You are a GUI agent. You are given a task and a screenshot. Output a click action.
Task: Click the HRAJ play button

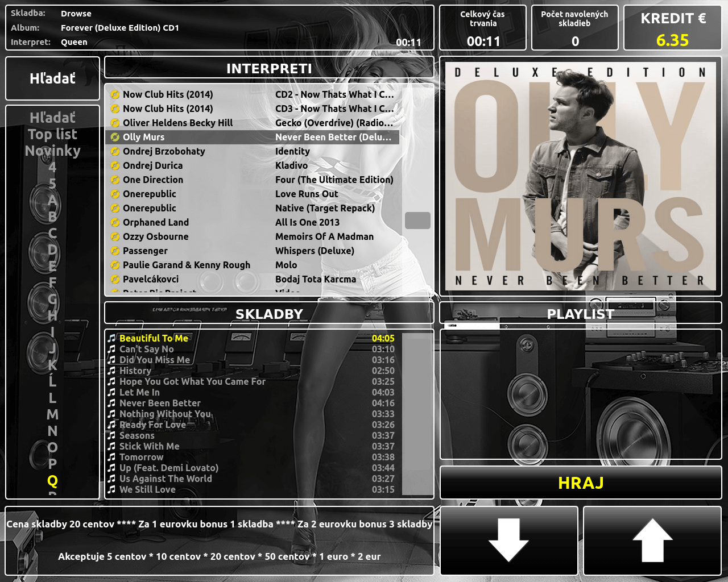point(581,483)
